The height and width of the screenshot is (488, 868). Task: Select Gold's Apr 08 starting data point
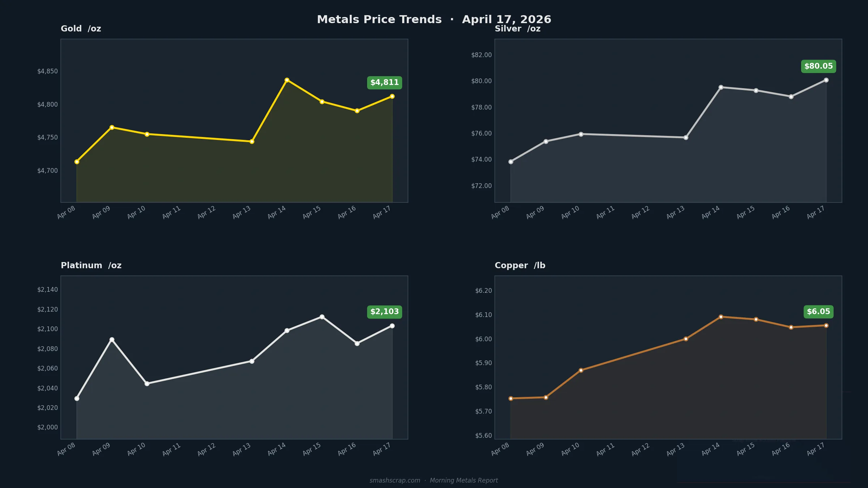77,162
